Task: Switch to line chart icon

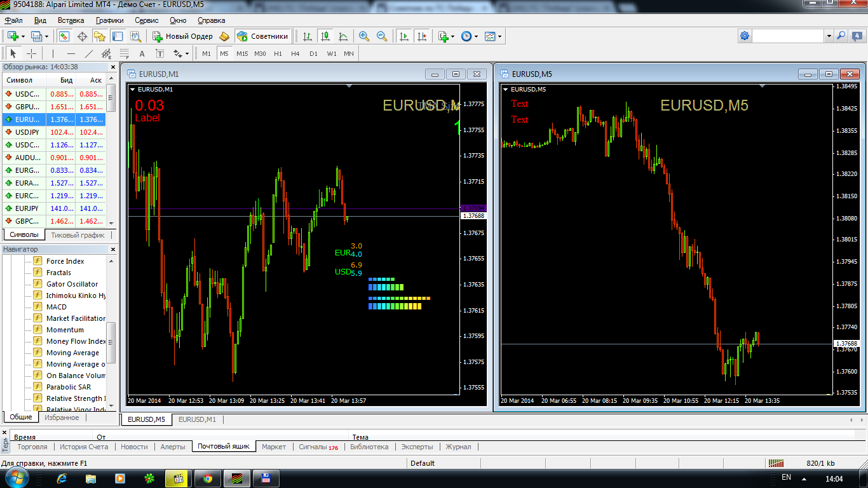Action: coord(343,36)
